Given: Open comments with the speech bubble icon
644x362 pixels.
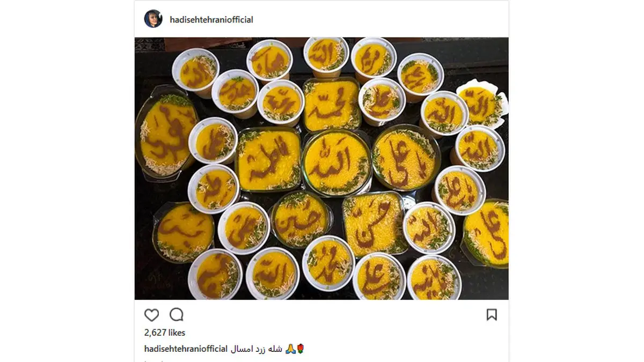Looking at the screenshot, I should 177,314.
